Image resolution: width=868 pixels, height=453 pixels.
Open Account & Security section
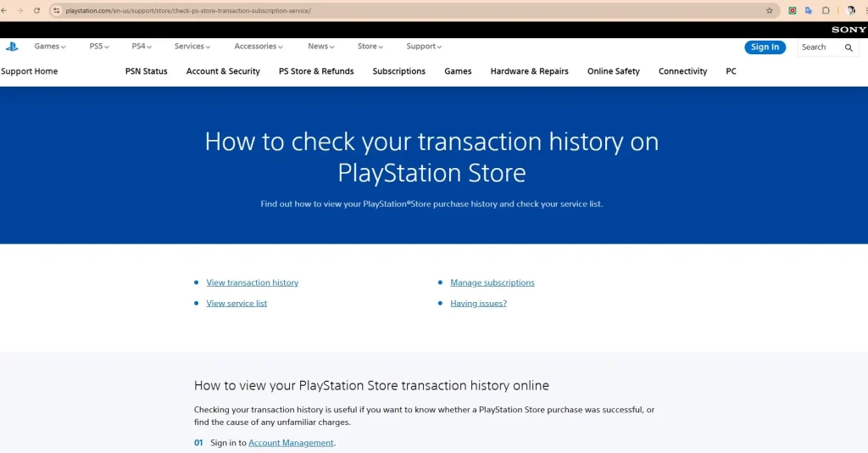[223, 71]
